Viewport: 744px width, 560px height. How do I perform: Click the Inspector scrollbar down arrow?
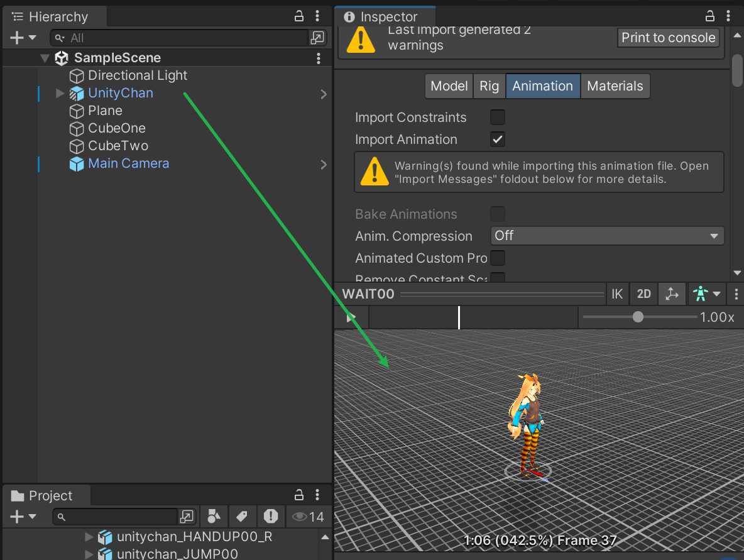tap(737, 273)
